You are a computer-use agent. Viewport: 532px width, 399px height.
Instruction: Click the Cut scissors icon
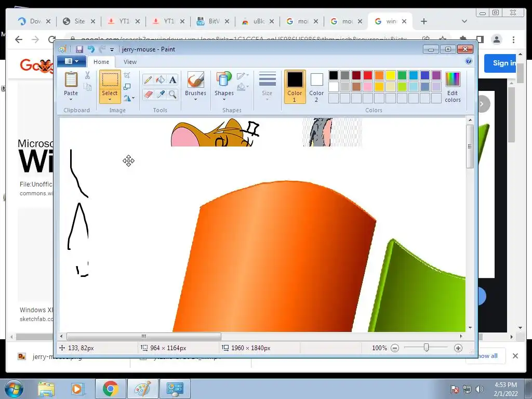click(x=87, y=75)
